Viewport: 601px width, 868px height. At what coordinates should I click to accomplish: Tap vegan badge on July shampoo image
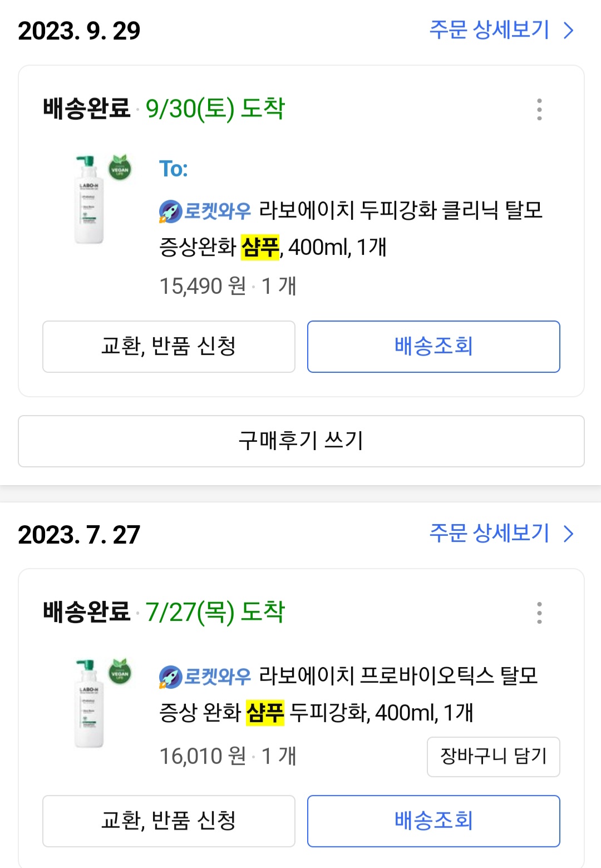coord(120,672)
